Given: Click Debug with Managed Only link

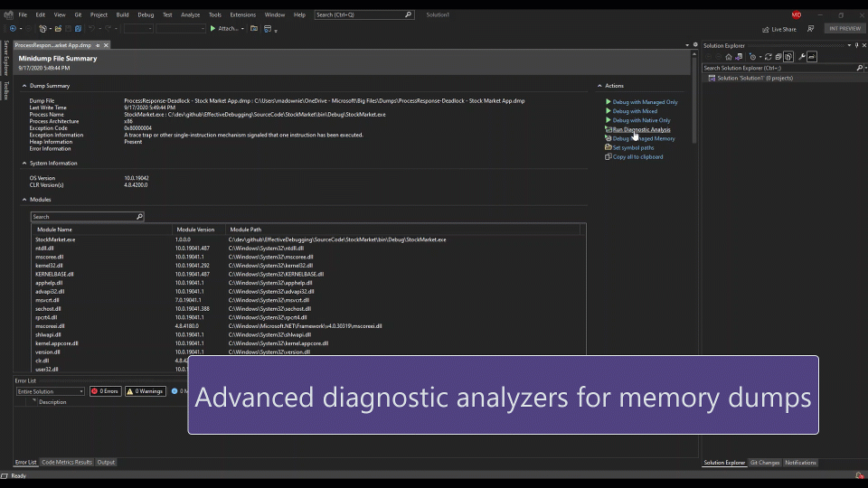Looking at the screenshot, I should click(645, 102).
